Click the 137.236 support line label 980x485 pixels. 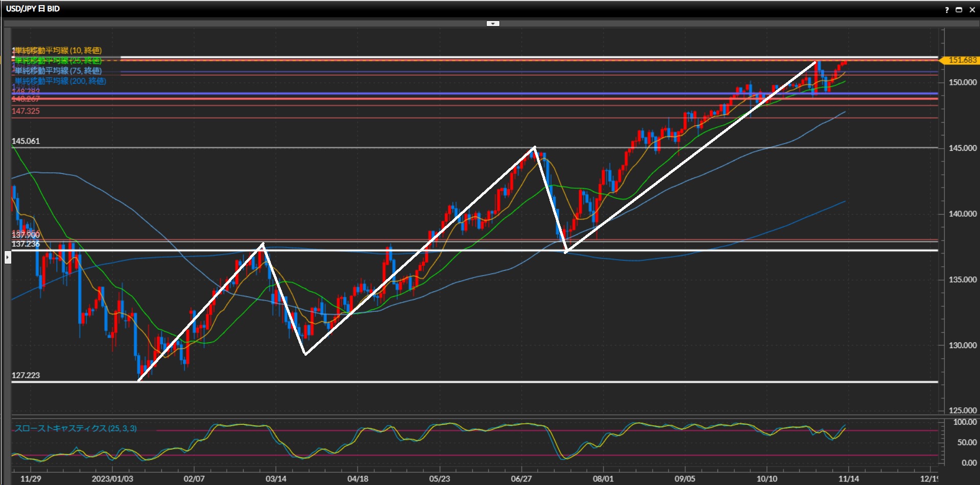click(26, 244)
